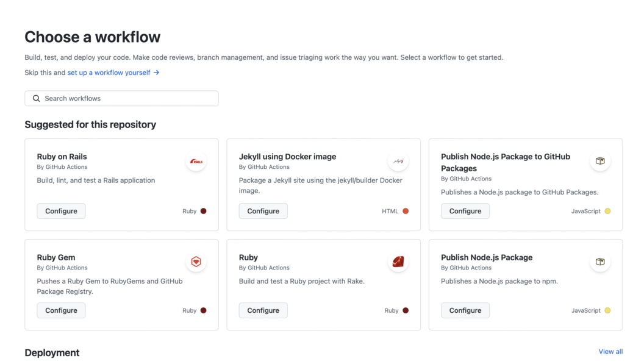Click the arrow after set up a workflow yourself
Viewport: 644px width, 364px height.
click(157, 73)
